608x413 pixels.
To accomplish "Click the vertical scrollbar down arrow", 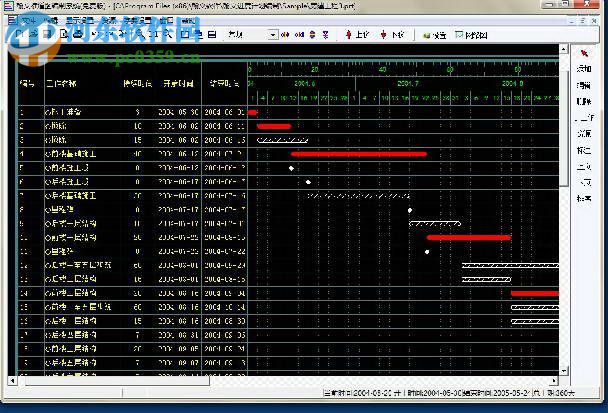I will pos(564,371).
